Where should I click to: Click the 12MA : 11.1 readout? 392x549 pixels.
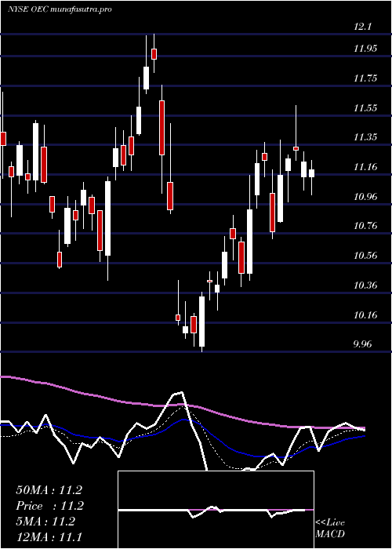coord(49,536)
